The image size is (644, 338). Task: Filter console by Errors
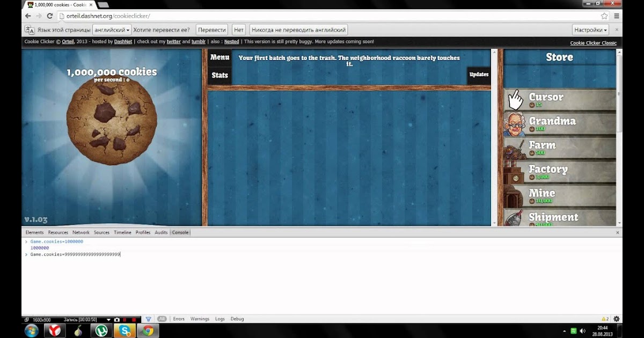(179, 319)
